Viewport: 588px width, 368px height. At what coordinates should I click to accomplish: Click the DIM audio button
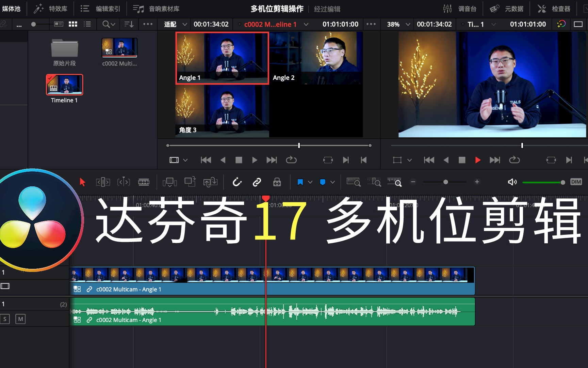[576, 182]
